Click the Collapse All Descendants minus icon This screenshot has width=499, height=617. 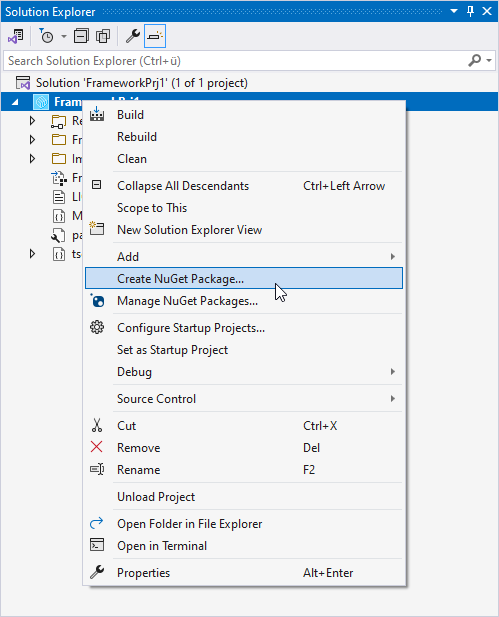tap(96, 185)
